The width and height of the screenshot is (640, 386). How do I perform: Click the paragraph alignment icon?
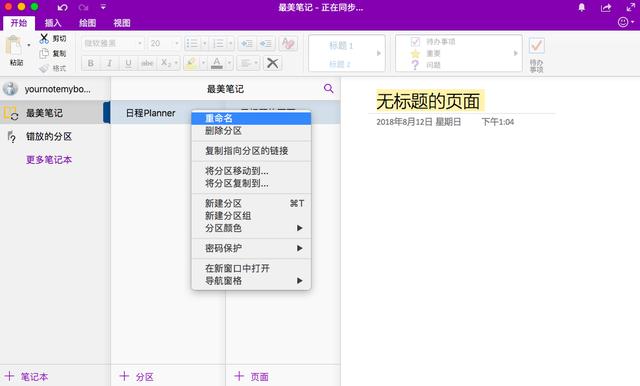(x=245, y=63)
